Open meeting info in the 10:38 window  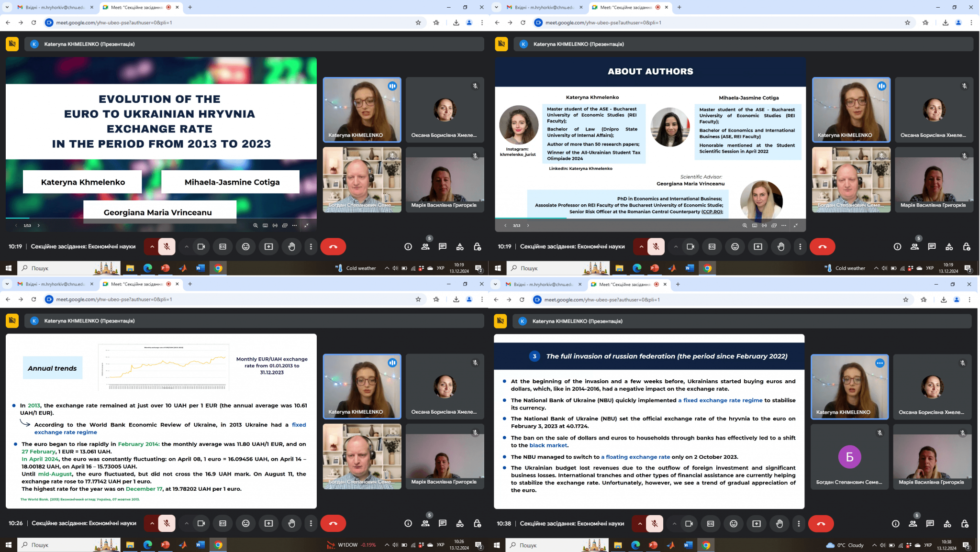896,524
